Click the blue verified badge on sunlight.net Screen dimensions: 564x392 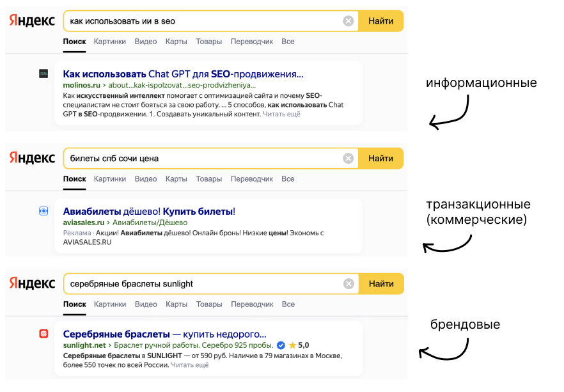(x=281, y=345)
